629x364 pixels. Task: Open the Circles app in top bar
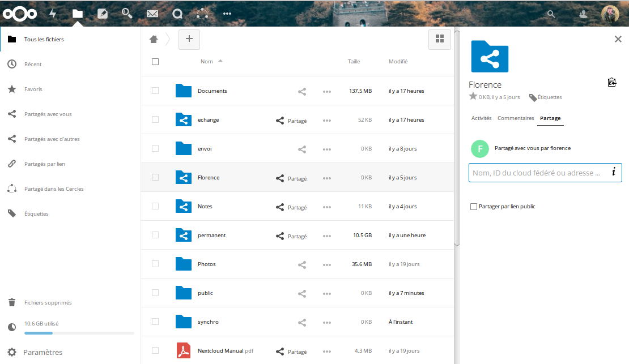202,14
